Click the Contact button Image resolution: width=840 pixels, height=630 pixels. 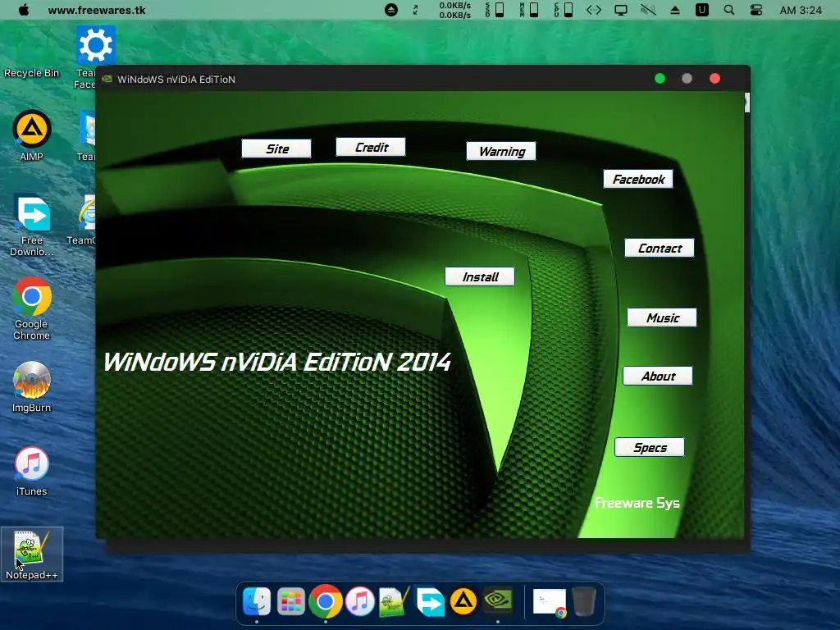click(660, 248)
